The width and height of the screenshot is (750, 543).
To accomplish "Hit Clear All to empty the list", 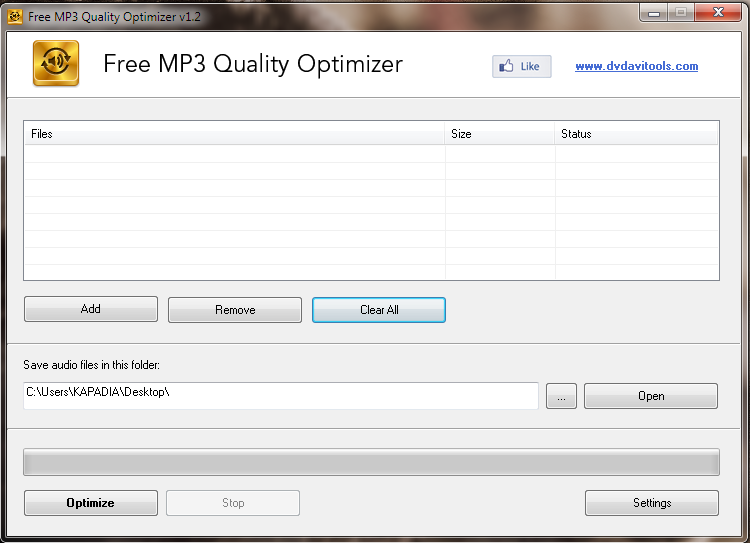I will pyautogui.click(x=379, y=310).
